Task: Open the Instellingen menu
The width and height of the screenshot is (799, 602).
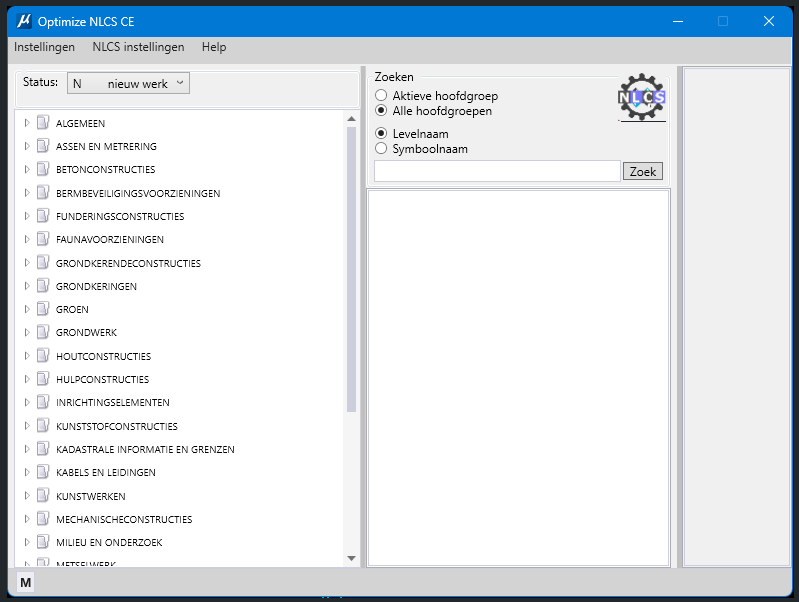Action: [44, 47]
